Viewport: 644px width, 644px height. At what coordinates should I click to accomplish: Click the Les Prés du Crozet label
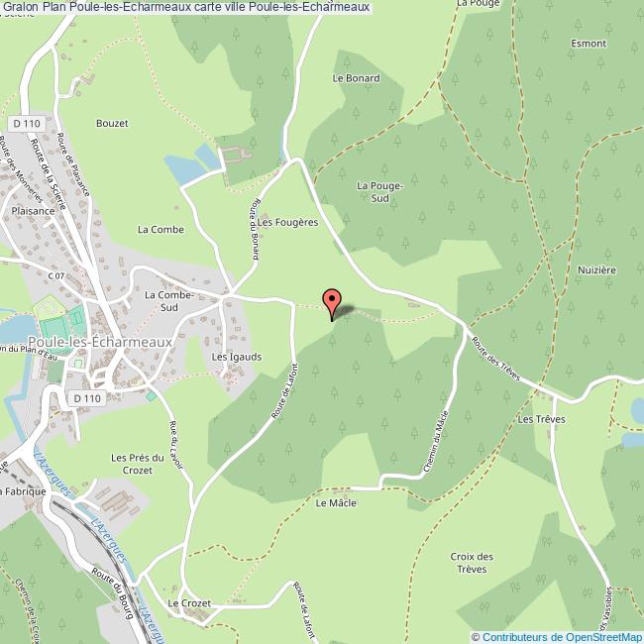click(x=138, y=464)
